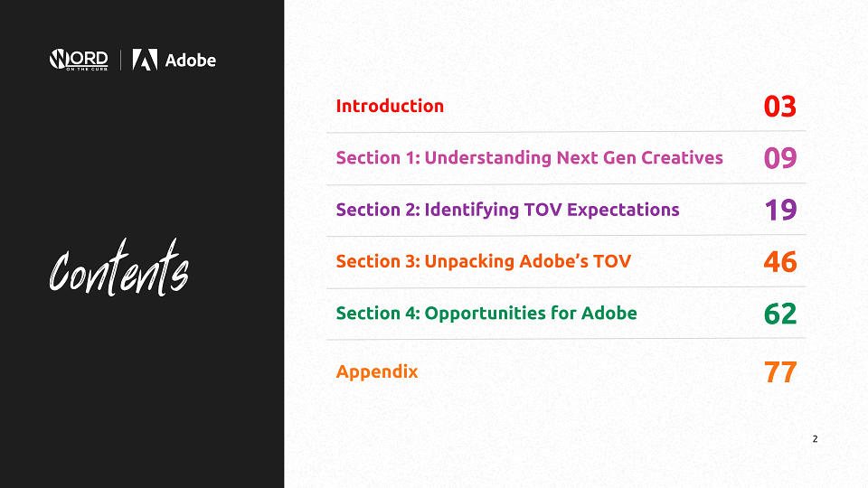Viewport: 868px width, 488px height.
Task: Open Section 2: Identifying TOV Expectations
Action: [507, 210]
